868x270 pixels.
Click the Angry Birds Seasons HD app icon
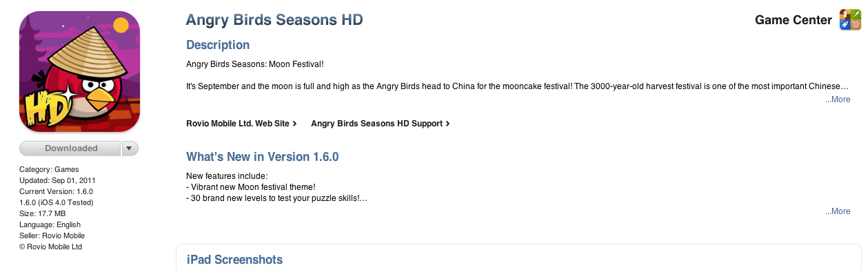pos(80,71)
